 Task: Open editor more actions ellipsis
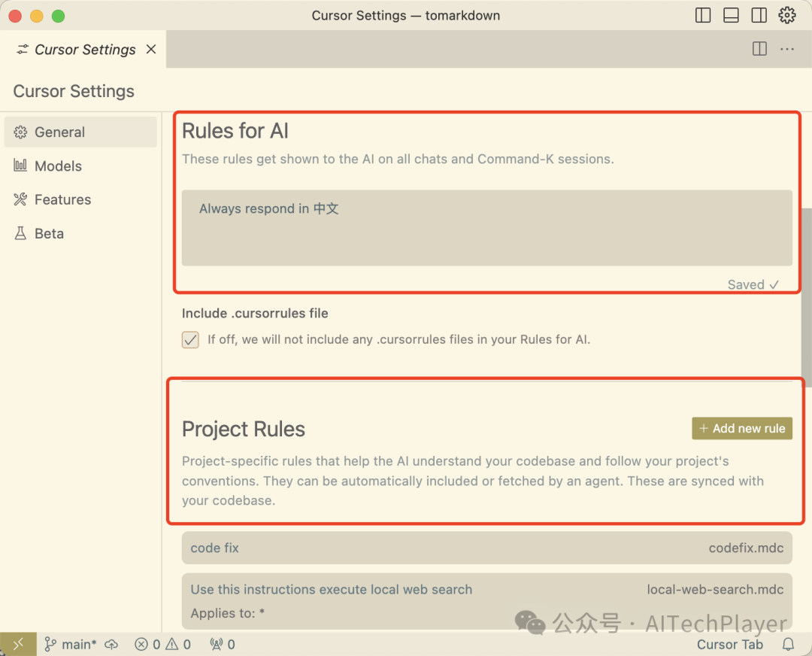click(x=787, y=49)
